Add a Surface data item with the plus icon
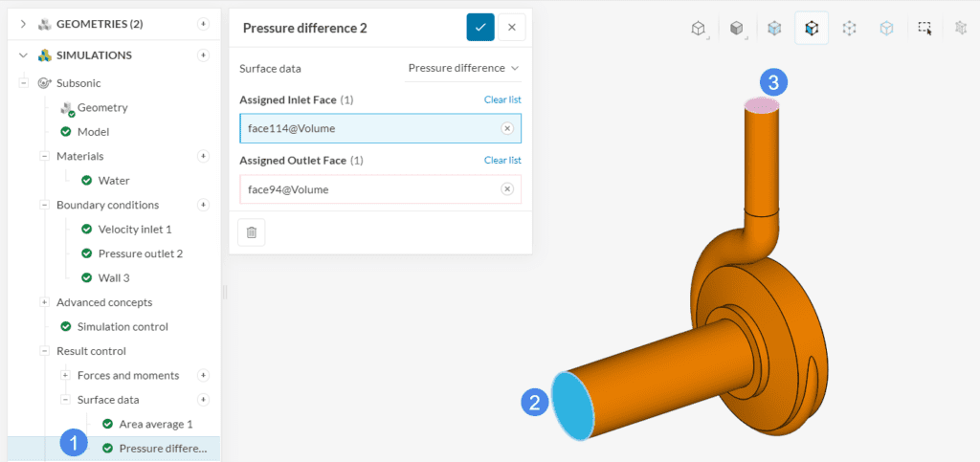Viewport: 980px width, 462px height. [203, 400]
